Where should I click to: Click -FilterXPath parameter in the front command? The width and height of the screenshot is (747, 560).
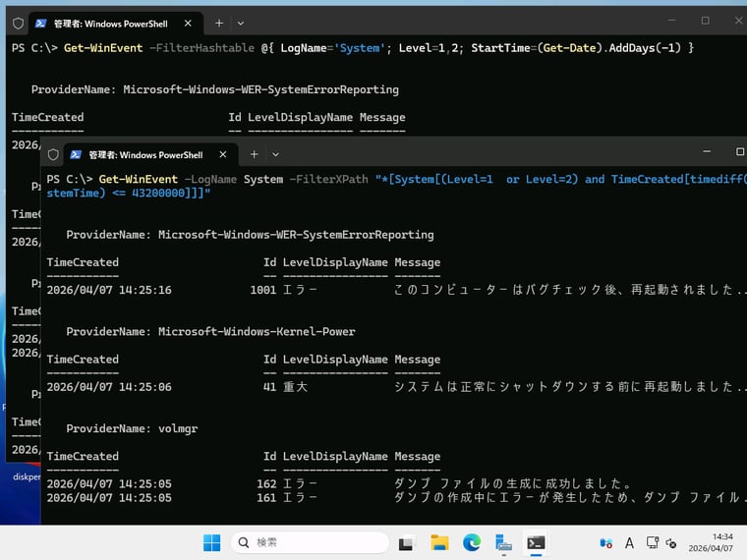click(328, 180)
